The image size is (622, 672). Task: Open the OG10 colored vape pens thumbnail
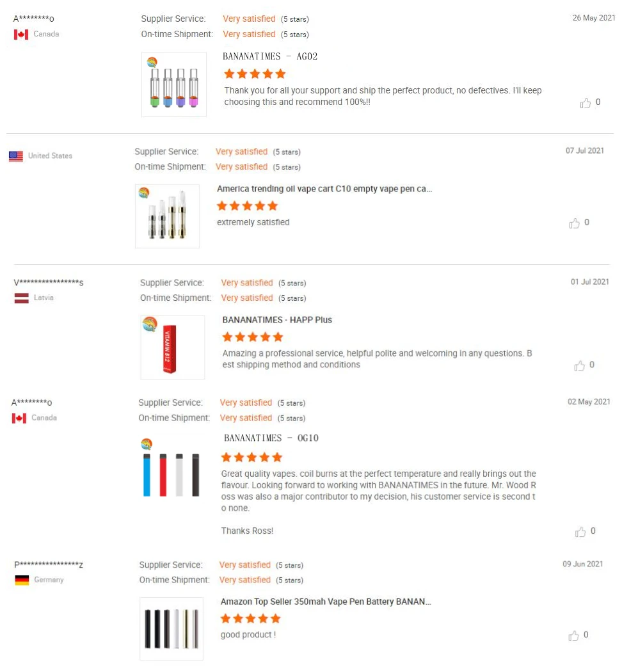[x=170, y=467]
